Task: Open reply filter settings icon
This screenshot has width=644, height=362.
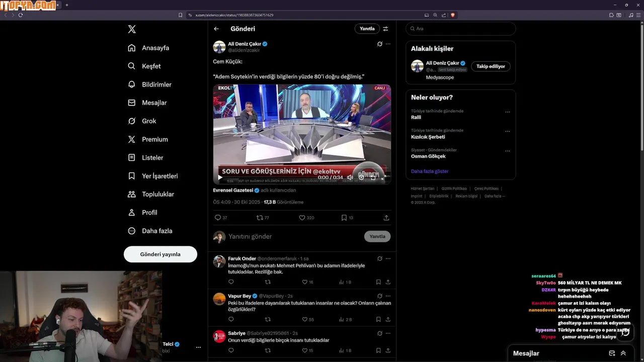Action: coord(385,29)
